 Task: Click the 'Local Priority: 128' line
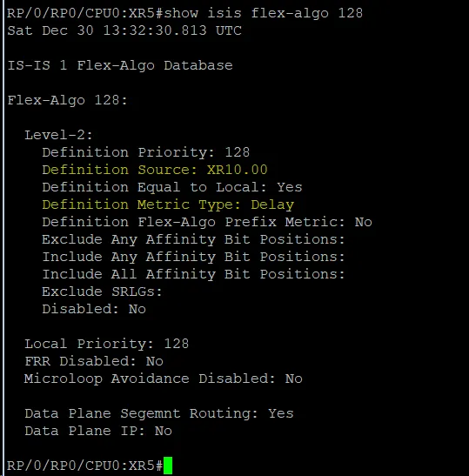(107, 344)
